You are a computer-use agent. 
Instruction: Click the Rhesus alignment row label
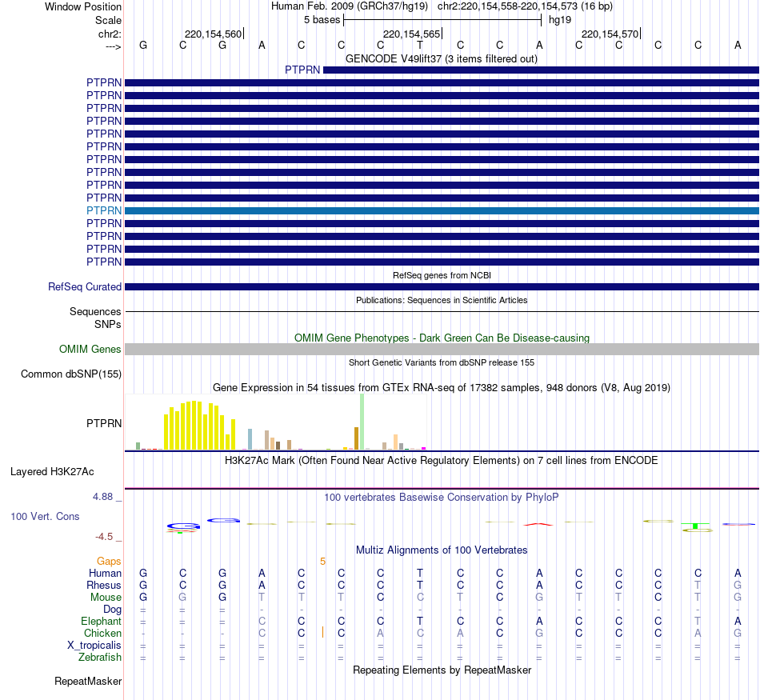(104, 585)
